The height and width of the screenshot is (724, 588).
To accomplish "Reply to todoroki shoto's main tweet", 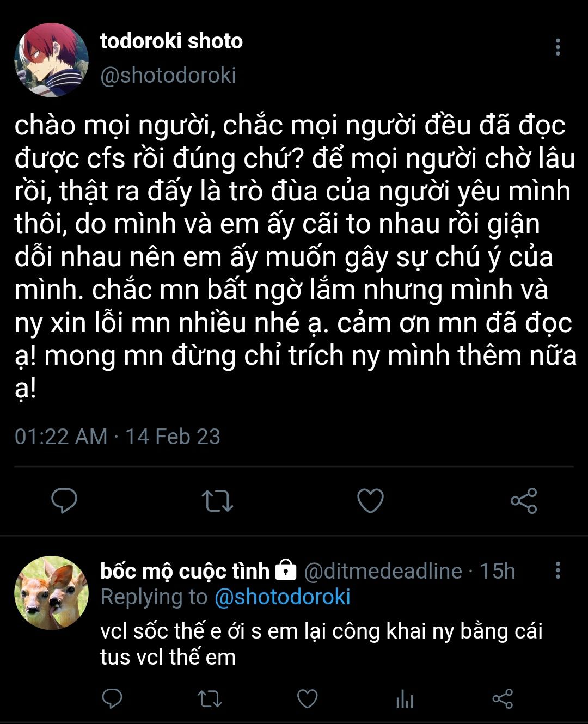I will [x=64, y=501].
